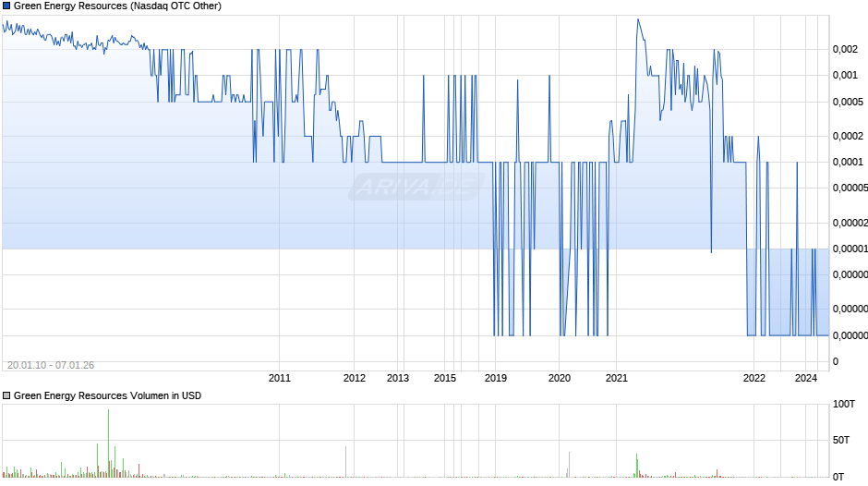The height and width of the screenshot is (486, 868).
Task: Click the 'Green Energy Resources Volumen in USD' label
Action: coord(107,395)
